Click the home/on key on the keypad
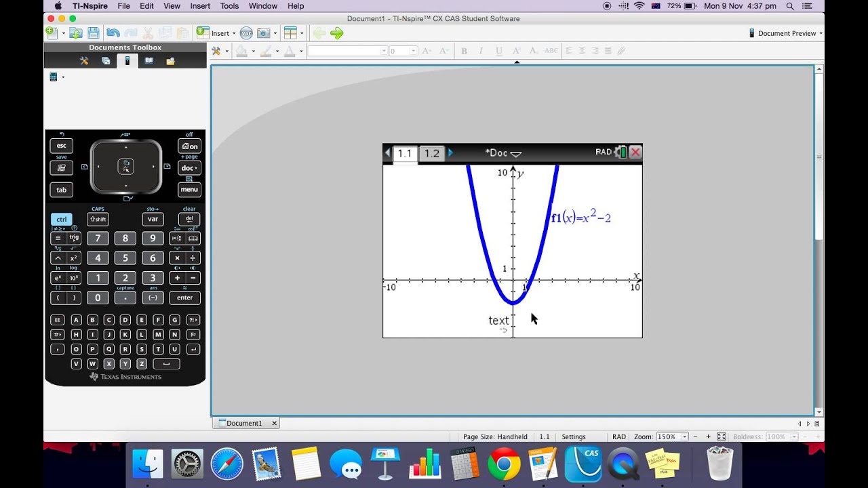The width and height of the screenshot is (868, 488). [189, 146]
